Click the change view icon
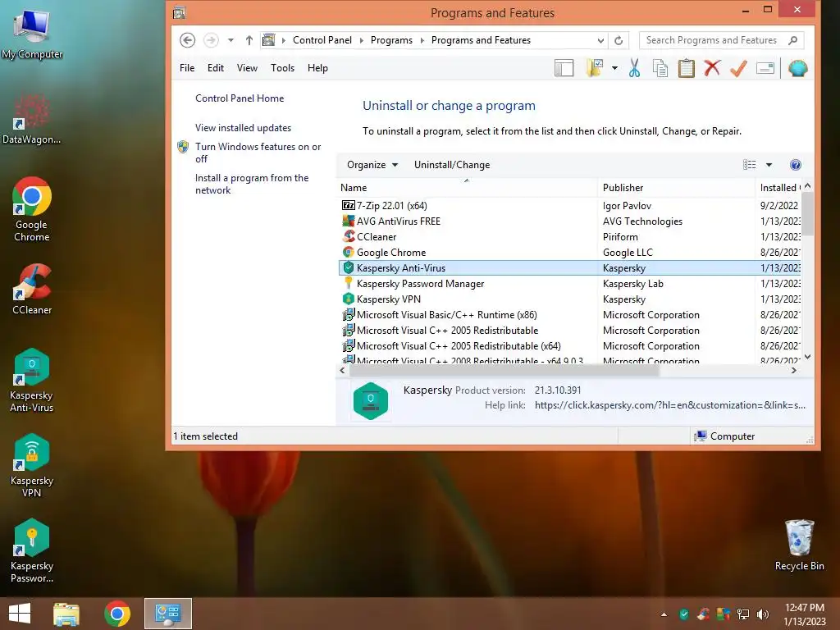Image resolution: width=840 pixels, height=630 pixels. pos(750,165)
